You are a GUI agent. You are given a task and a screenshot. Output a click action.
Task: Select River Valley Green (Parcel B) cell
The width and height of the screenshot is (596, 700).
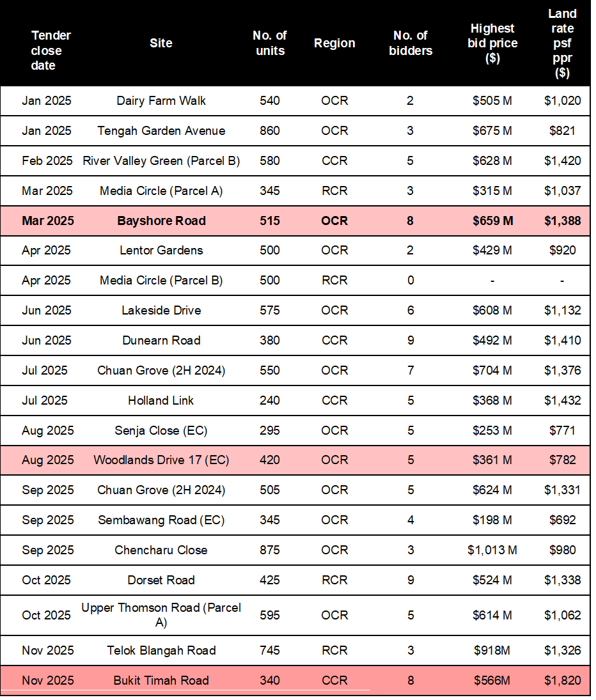click(x=161, y=161)
